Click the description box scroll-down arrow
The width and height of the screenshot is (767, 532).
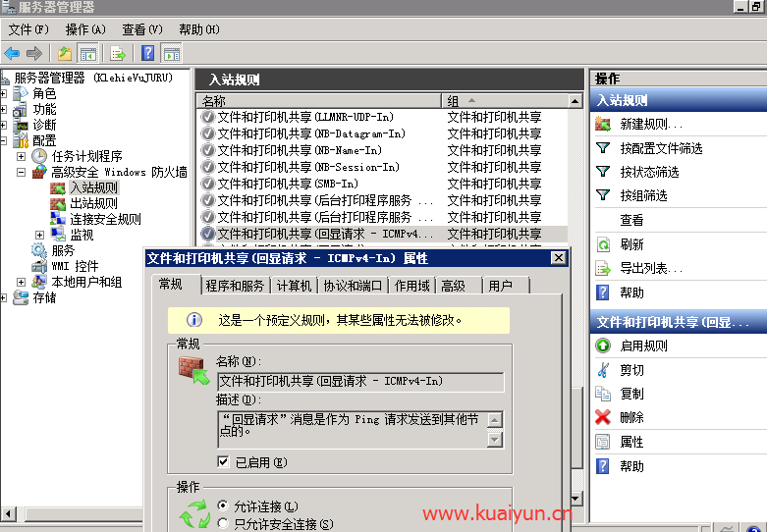pos(494,440)
